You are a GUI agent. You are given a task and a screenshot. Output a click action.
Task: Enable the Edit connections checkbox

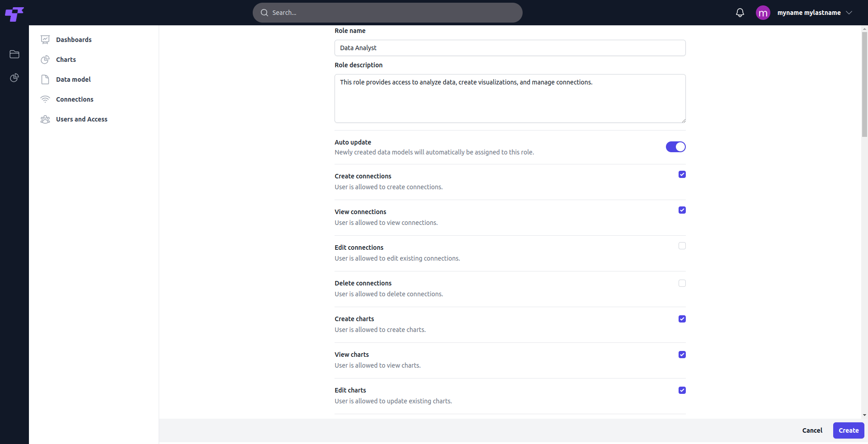click(682, 246)
